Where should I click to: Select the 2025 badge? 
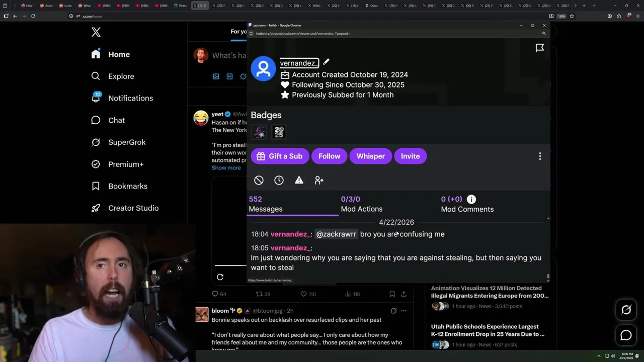[x=279, y=132]
